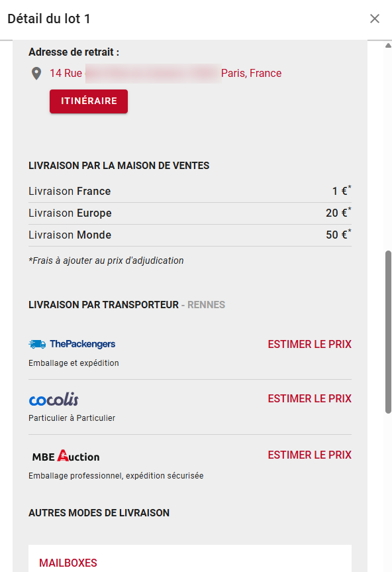Select the Livraison France row
The height and width of the screenshot is (572, 392).
pyautogui.click(x=190, y=192)
